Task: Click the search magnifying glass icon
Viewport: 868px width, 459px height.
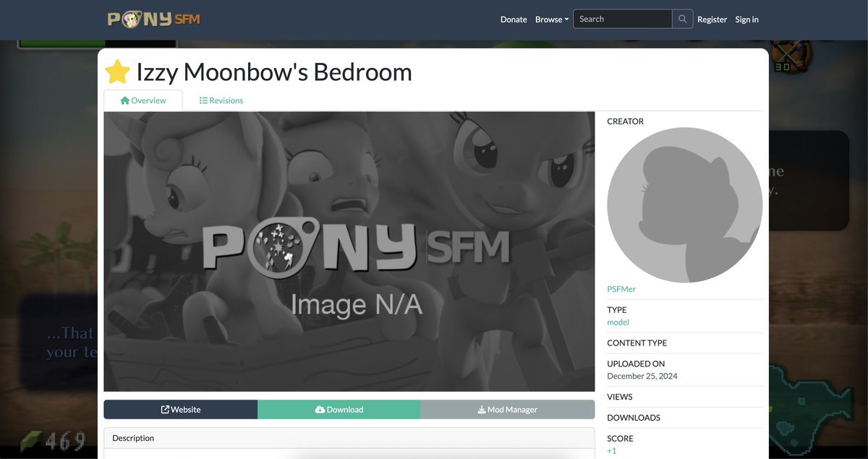Action: [681, 18]
